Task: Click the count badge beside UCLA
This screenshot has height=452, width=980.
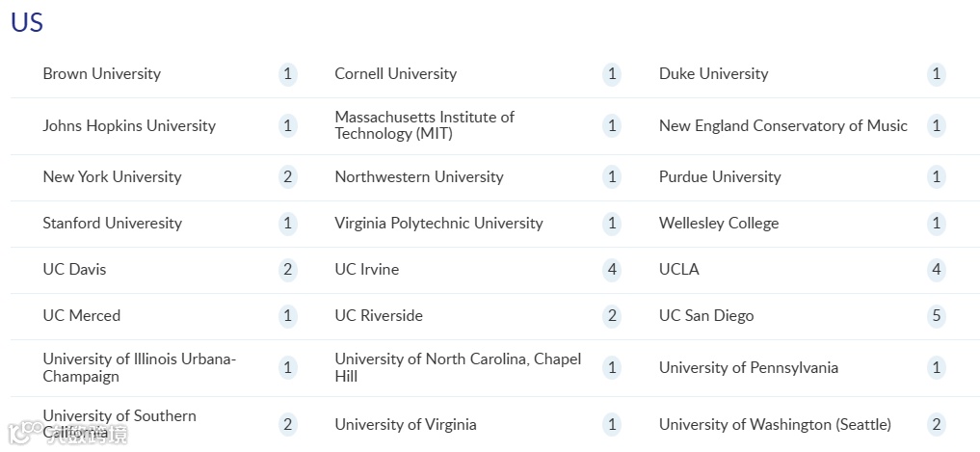Action: pyautogui.click(x=937, y=270)
